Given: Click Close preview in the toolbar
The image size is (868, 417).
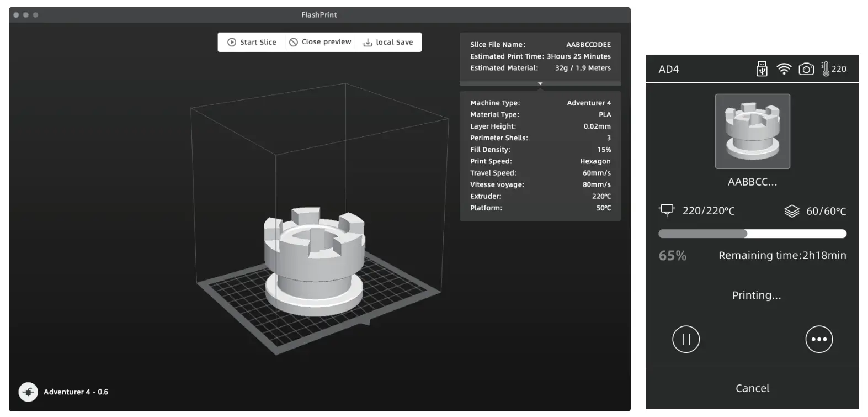Looking at the screenshot, I should [320, 42].
